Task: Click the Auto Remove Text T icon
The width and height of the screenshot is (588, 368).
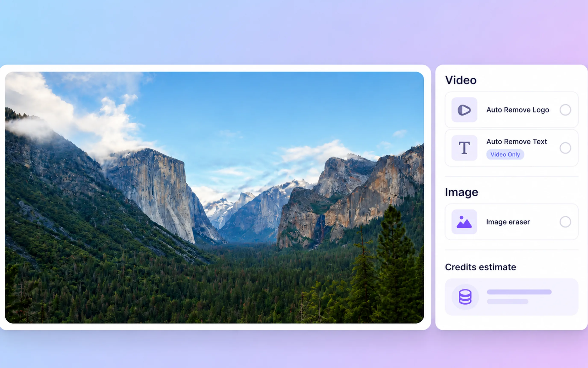Action: (x=464, y=148)
